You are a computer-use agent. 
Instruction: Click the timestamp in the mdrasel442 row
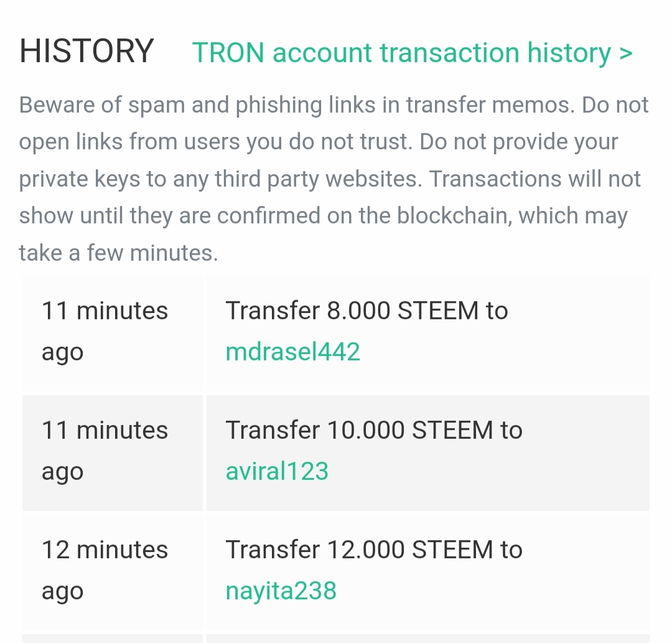[105, 331]
